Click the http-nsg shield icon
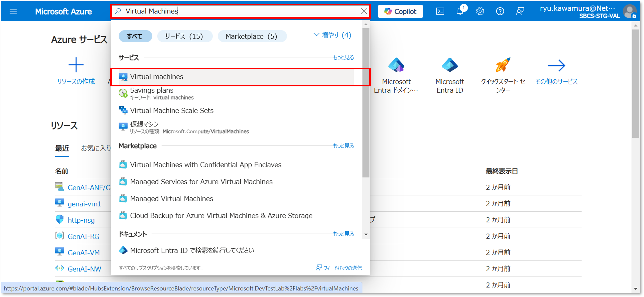Viewport: 644px width, 297px height. [x=59, y=220]
